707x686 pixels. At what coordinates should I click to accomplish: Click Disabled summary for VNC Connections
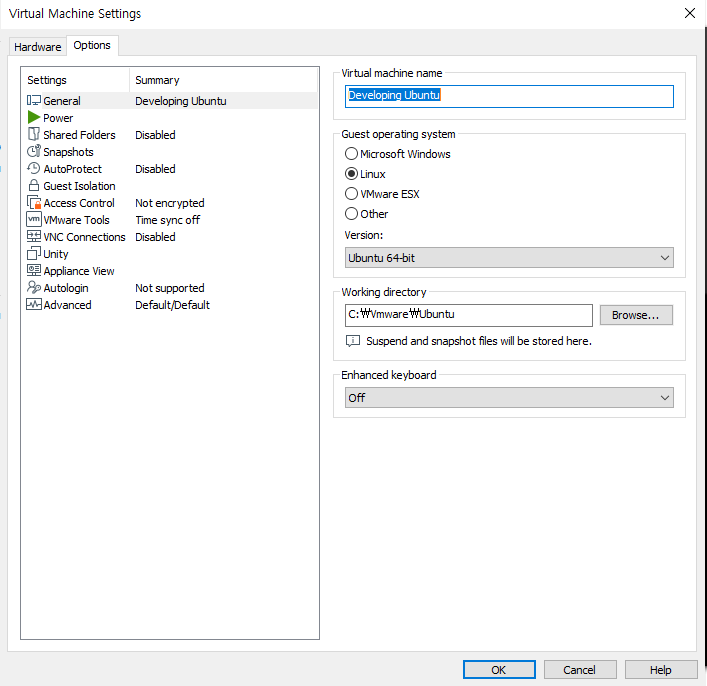pyautogui.click(x=155, y=237)
